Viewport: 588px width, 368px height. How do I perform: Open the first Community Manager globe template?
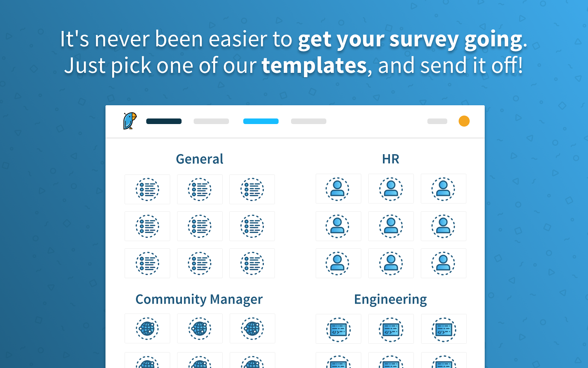pos(147,329)
